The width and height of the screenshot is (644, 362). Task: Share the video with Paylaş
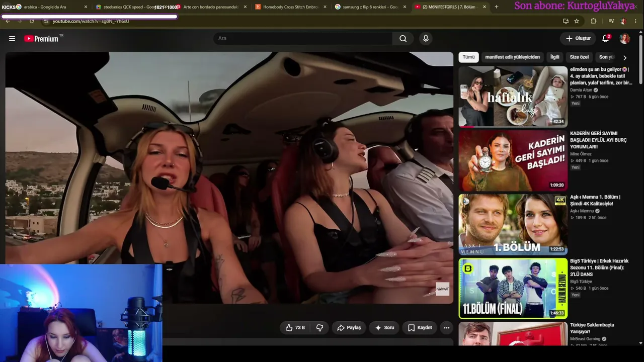pyautogui.click(x=349, y=328)
